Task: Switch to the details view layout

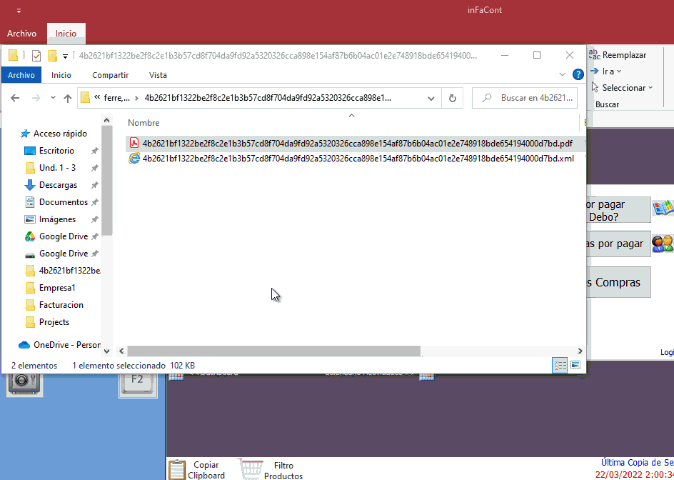Action: tap(560, 366)
